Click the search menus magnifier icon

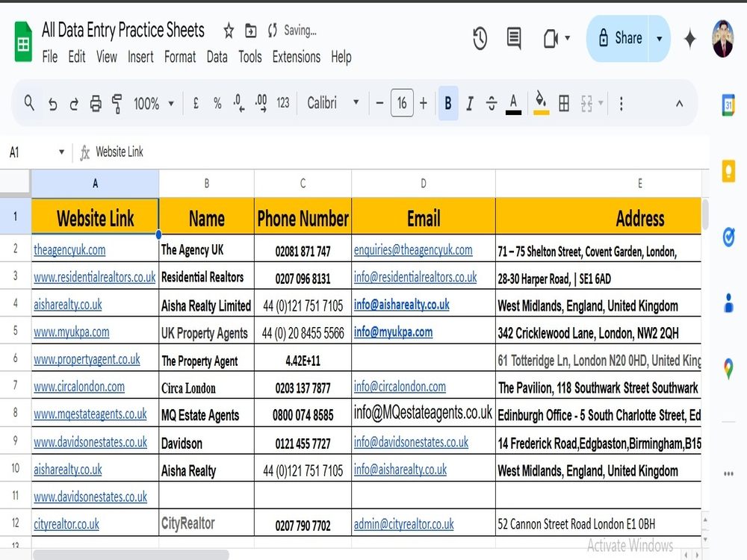pos(29,103)
